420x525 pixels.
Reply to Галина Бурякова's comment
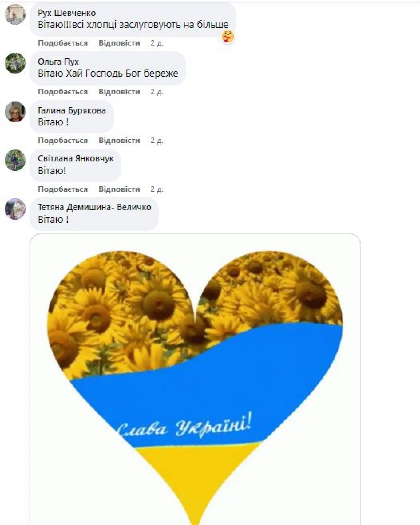(119, 141)
